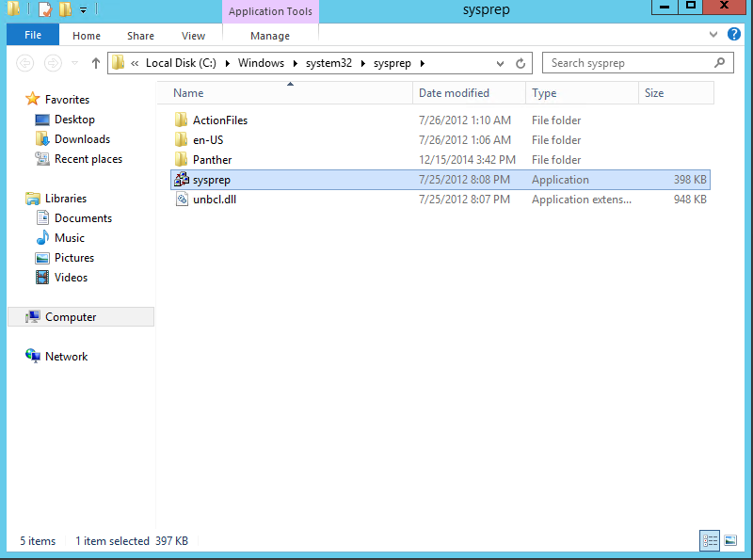
Task: Open the recent locations dropdown arrow
Action: pyautogui.click(x=74, y=63)
